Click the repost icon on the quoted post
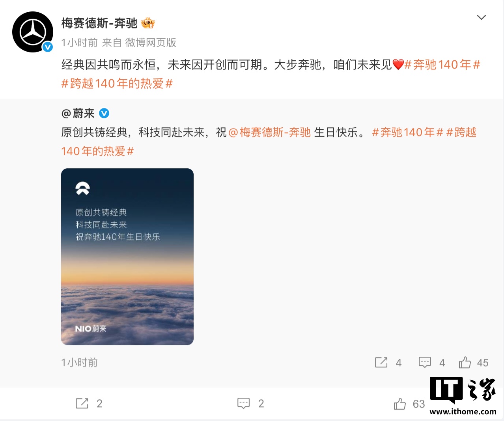The width and height of the screenshot is (504, 421). coord(381,362)
